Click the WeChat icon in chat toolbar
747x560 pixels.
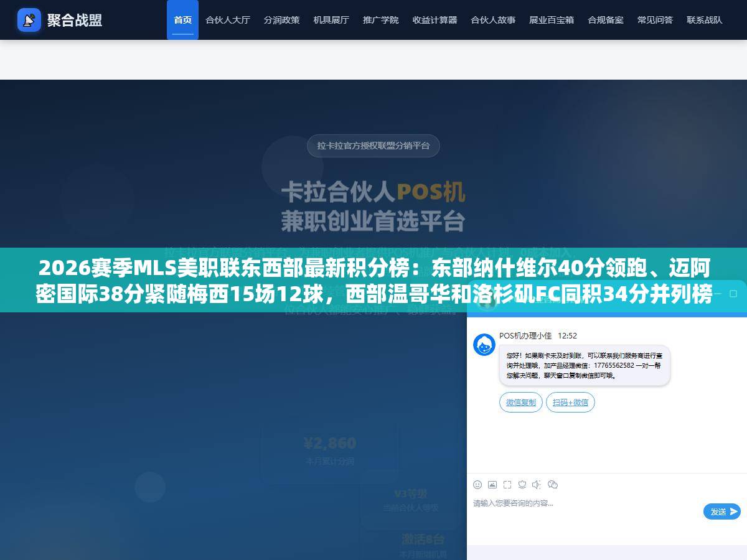point(552,484)
